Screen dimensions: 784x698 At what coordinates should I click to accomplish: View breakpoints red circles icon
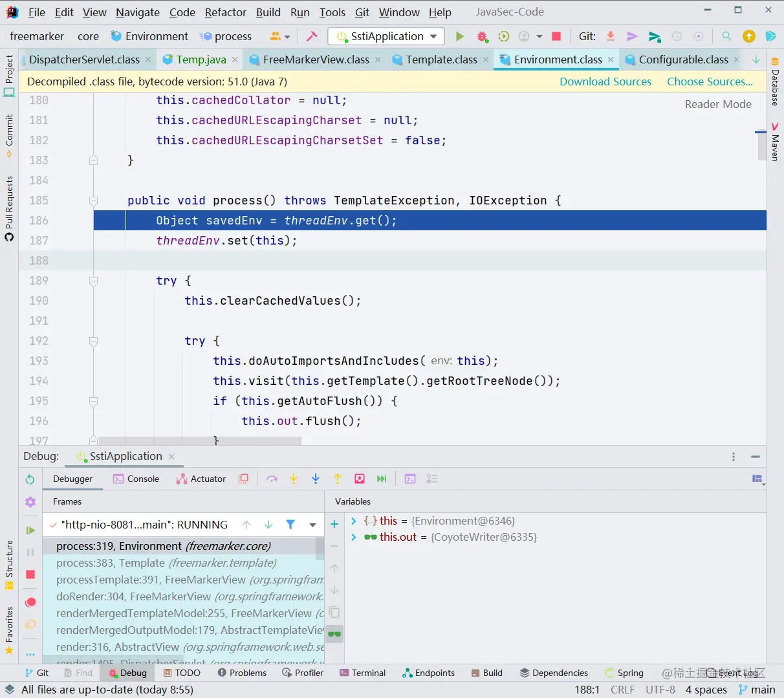30,602
